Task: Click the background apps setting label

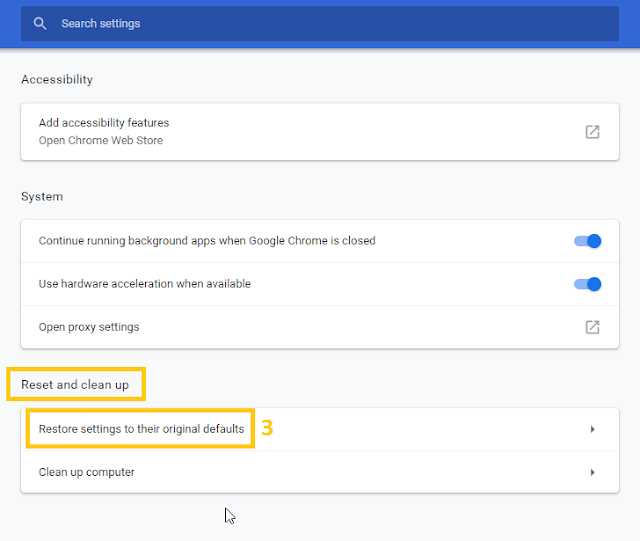Action: pos(207,241)
